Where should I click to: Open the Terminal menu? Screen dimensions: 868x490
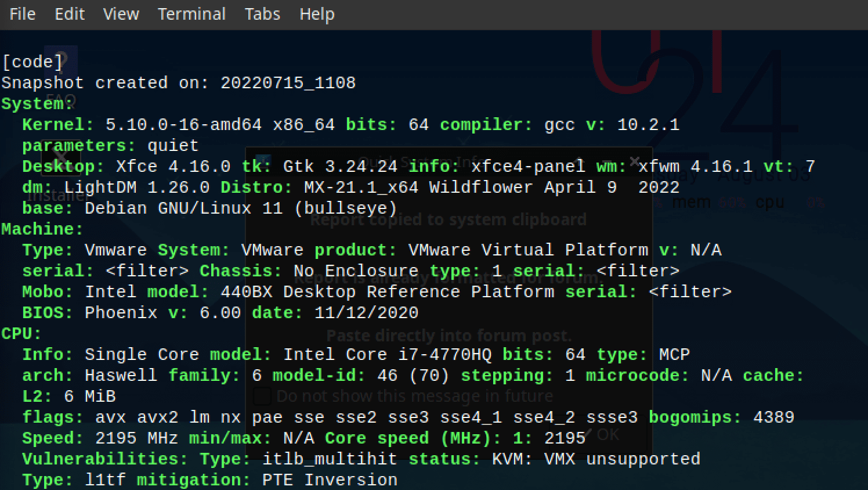click(x=191, y=14)
